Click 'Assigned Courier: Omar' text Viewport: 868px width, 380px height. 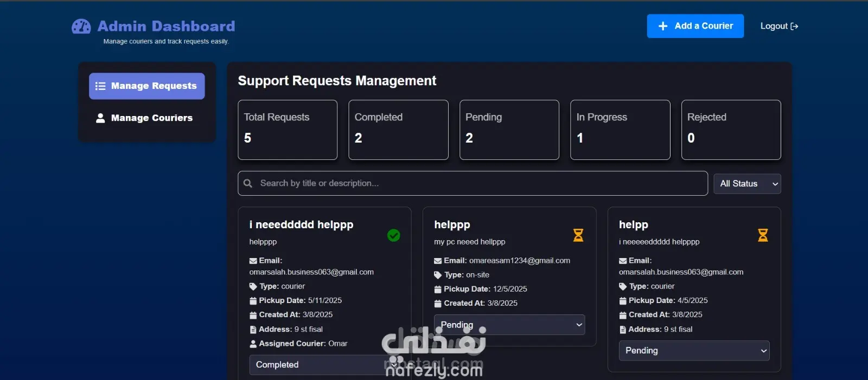click(x=303, y=344)
